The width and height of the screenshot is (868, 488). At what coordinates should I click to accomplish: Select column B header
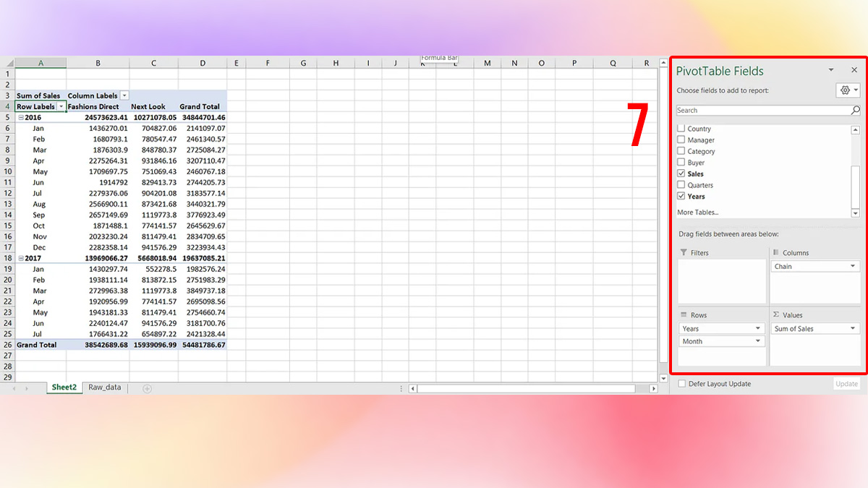[x=98, y=63]
